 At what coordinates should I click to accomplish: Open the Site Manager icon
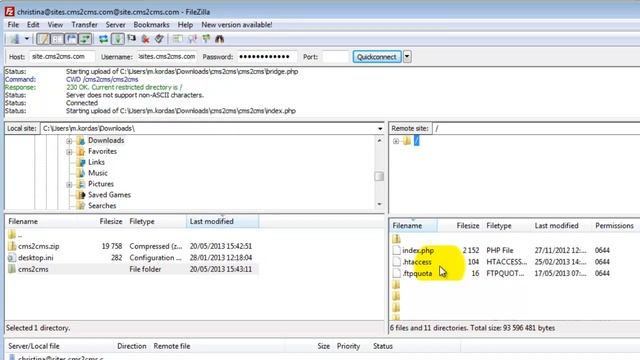click(14, 39)
